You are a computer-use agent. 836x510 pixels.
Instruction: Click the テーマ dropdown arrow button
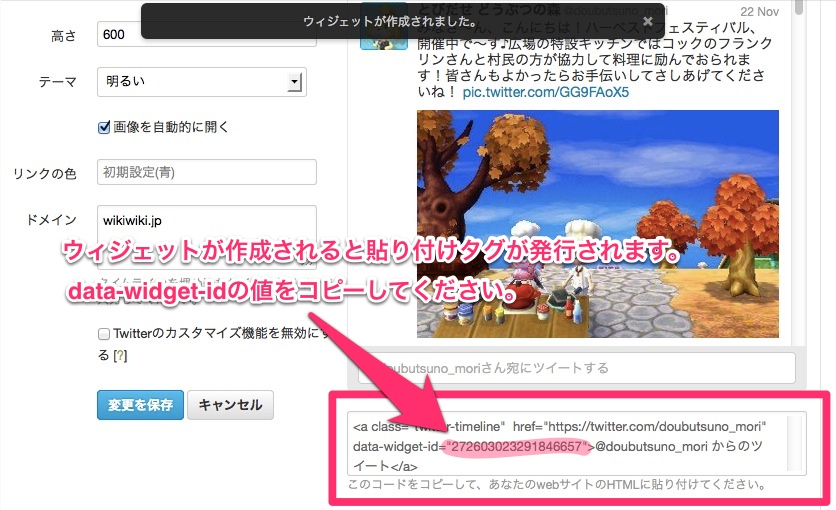(x=294, y=82)
